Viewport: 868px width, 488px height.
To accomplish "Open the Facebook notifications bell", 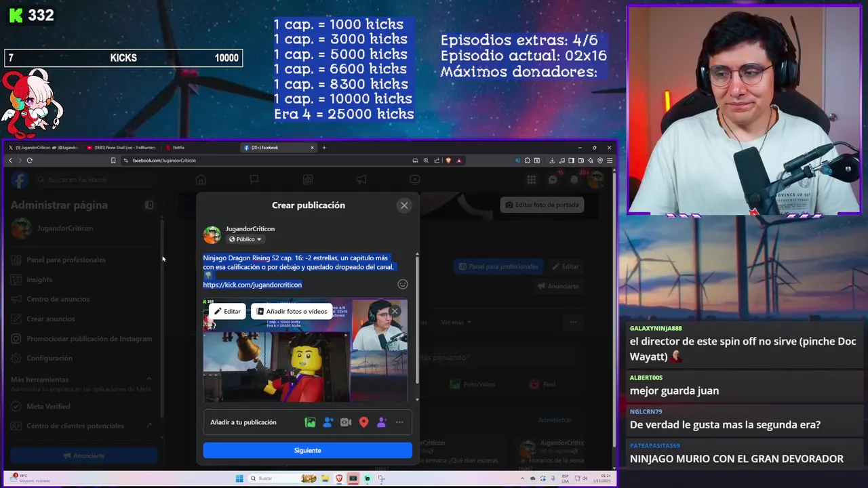I will 574,180.
